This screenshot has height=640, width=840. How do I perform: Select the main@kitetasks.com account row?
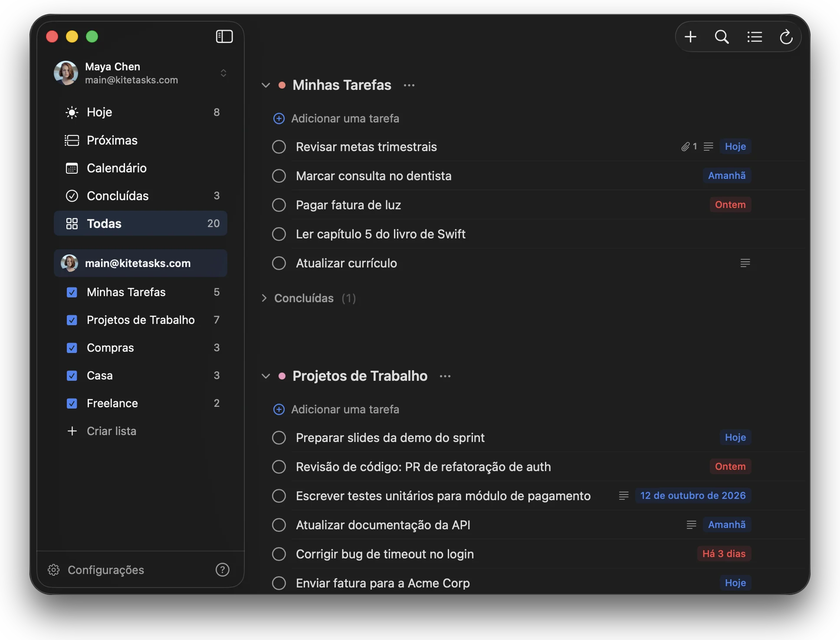pyautogui.click(x=141, y=263)
